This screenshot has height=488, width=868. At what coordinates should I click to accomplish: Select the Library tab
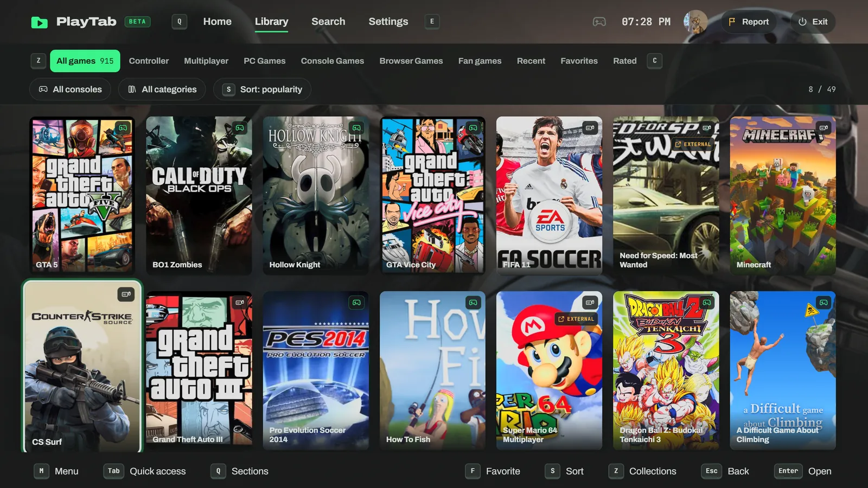click(x=271, y=22)
